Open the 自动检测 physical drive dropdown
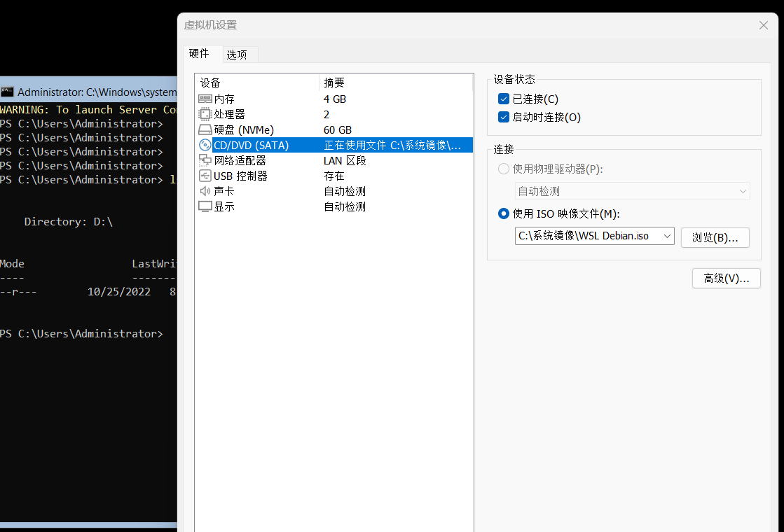This screenshot has width=784, height=532. point(632,191)
